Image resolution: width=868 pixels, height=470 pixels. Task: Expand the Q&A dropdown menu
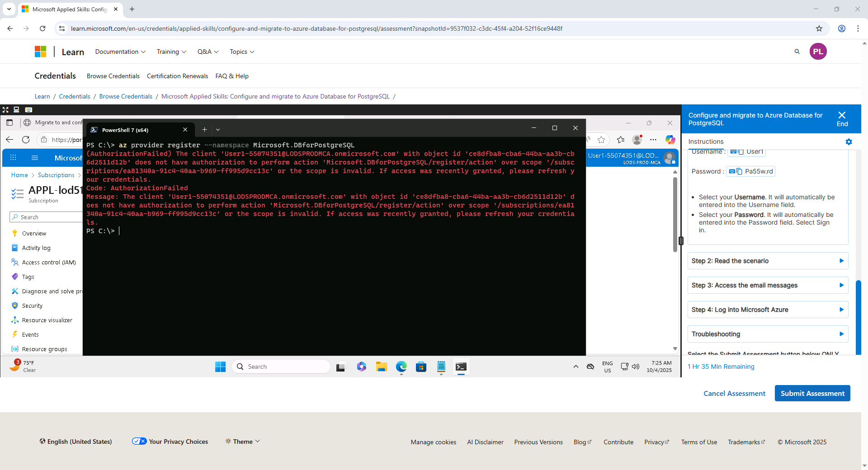208,52
